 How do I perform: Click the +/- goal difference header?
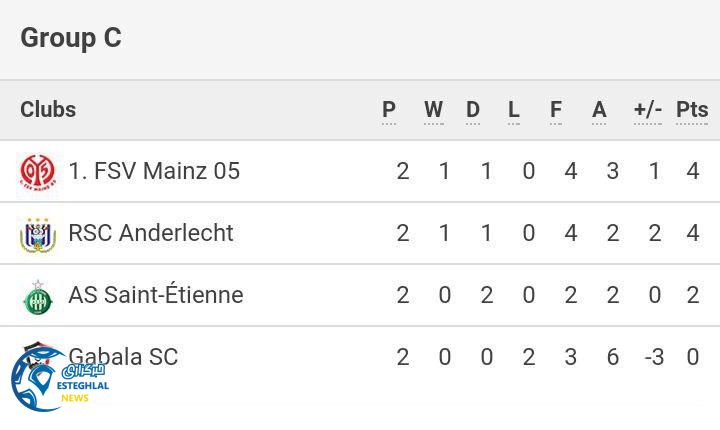click(x=648, y=110)
